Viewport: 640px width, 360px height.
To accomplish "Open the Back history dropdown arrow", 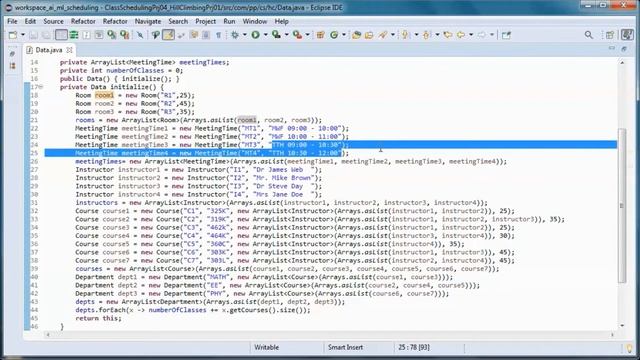I will tap(471, 35).
